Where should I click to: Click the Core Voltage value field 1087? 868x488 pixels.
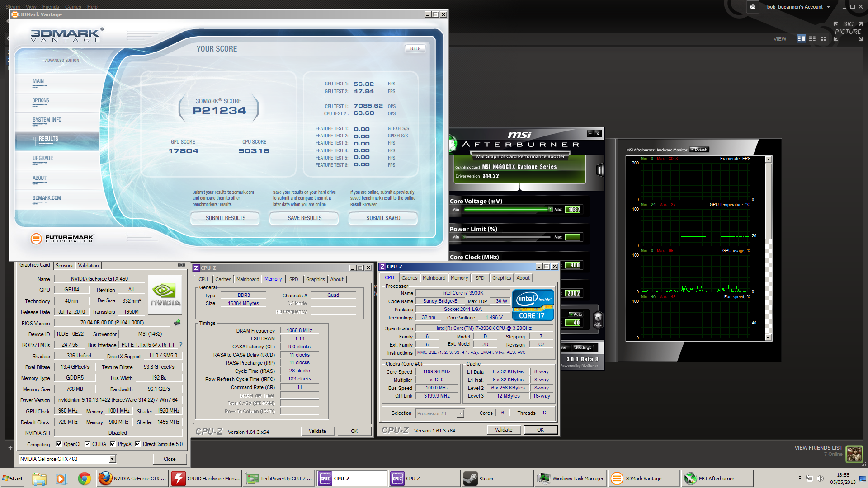tap(574, 210)
